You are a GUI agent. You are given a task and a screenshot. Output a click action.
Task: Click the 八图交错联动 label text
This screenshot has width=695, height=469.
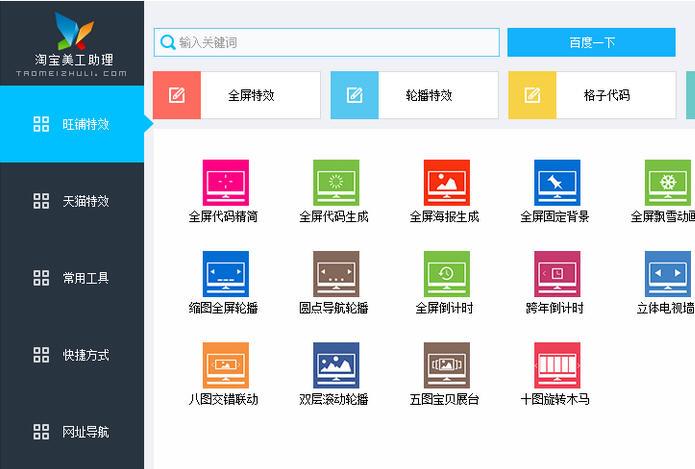[x=223, y=399]
